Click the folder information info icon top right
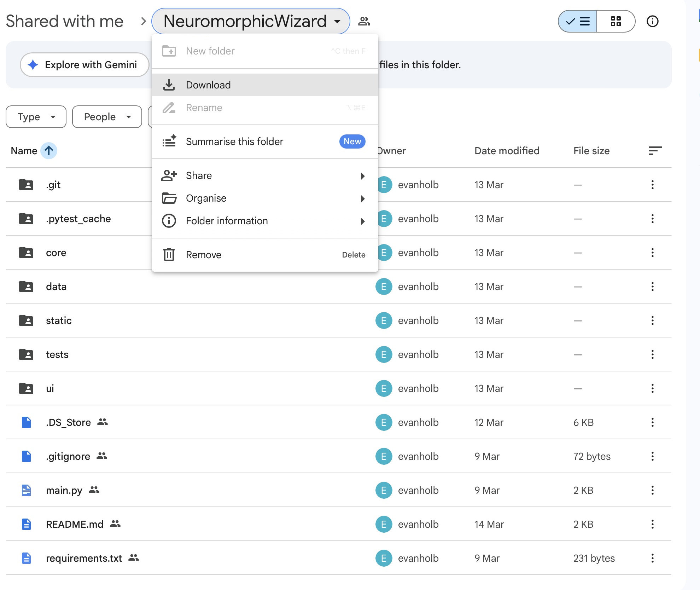 653,21
